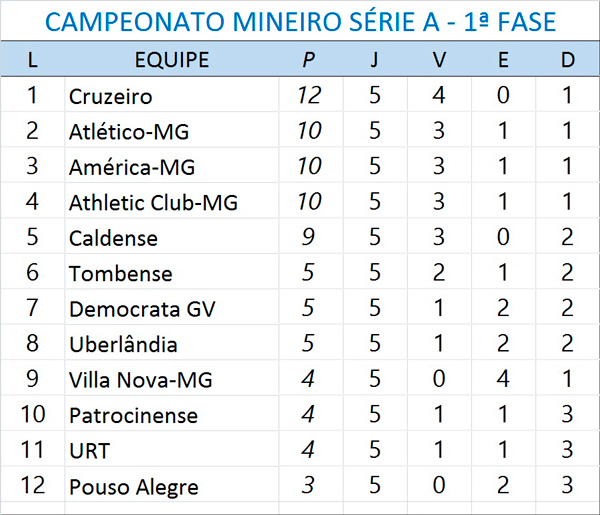This screenshot has height=515, width=600.
Task: Click the P points column header
Action: (309, 60)
